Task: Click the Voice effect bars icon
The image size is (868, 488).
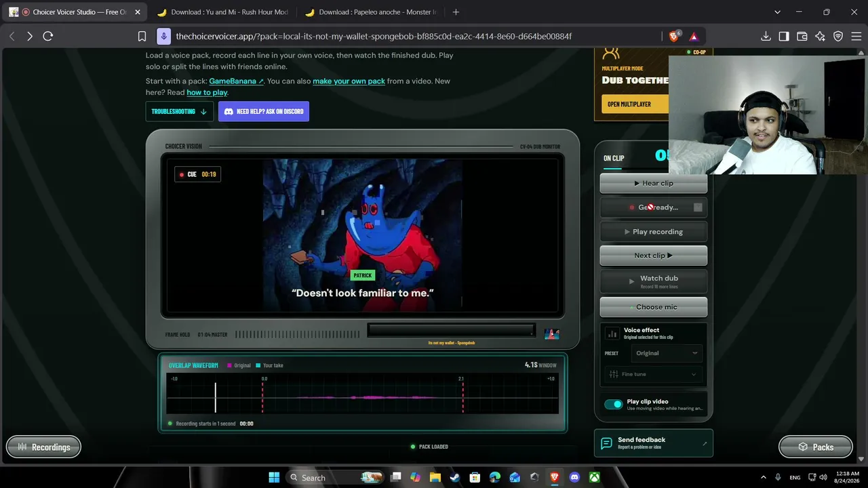Action: coord(612,333)
